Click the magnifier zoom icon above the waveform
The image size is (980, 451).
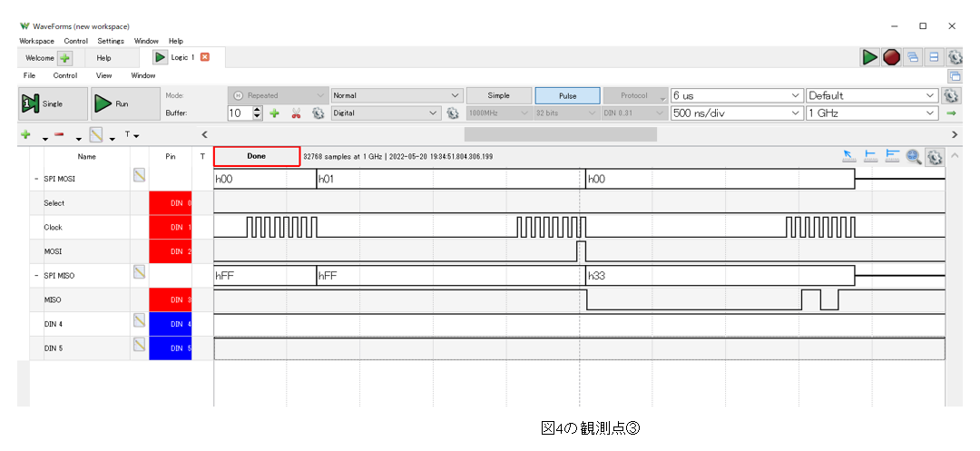pyautogui.click(x=914, y=156)
